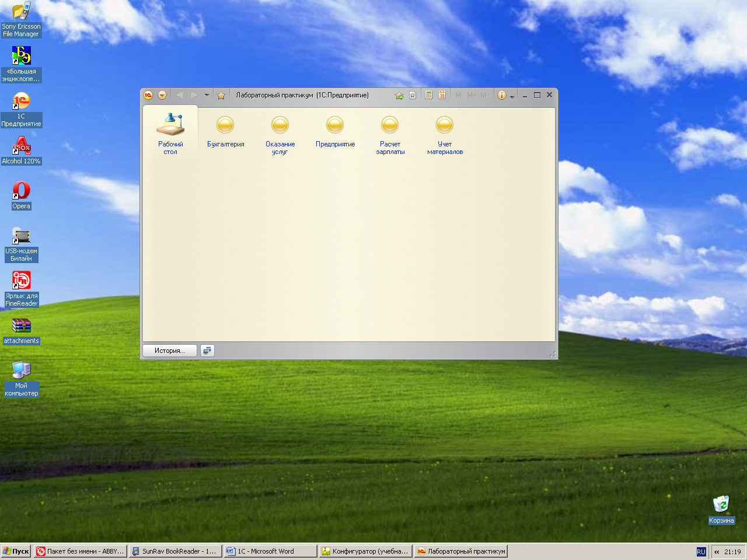The height and width of the screenshot is (560, 747).
Task: Click the M+ memory add button
Action: click(x=472, y=95)
